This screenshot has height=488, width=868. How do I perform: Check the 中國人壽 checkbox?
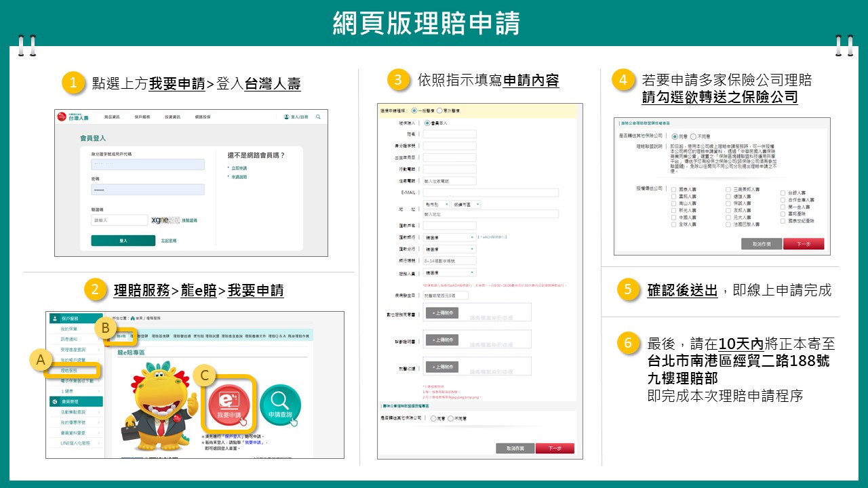pos(673,218)
